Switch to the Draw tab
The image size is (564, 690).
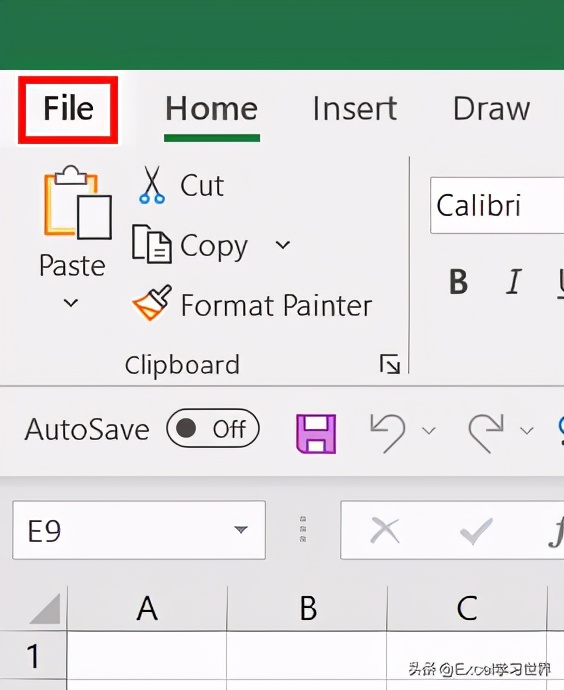coord(492,109)
